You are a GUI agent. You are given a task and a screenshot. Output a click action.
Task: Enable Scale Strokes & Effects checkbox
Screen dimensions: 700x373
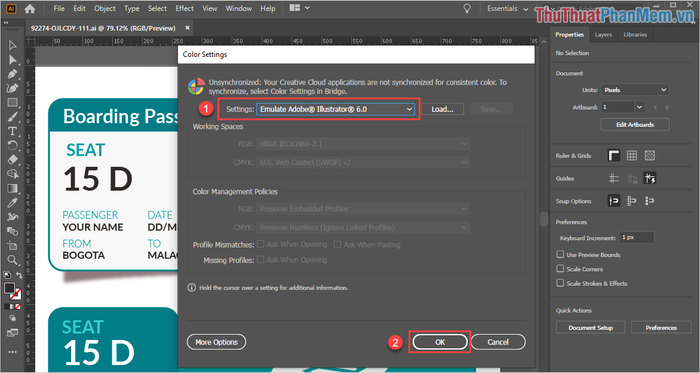point(560,283)
